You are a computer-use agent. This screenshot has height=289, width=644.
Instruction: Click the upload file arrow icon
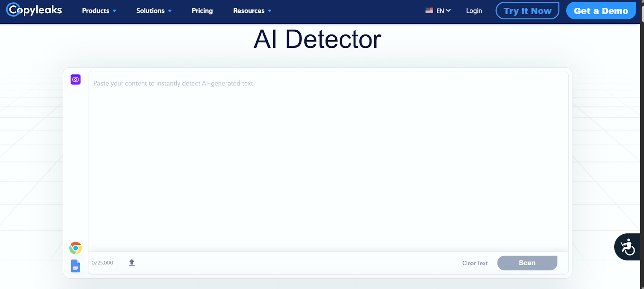[x=132, y=263]
